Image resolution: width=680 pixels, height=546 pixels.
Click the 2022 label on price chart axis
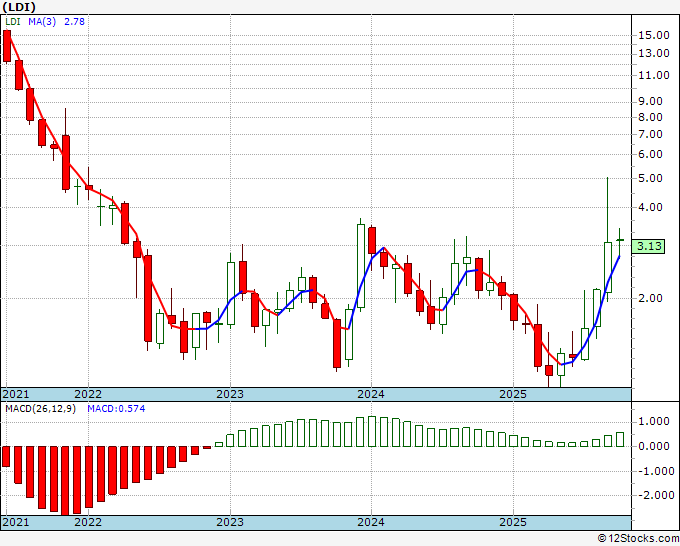pyautogui.click(x=88, y=394)
